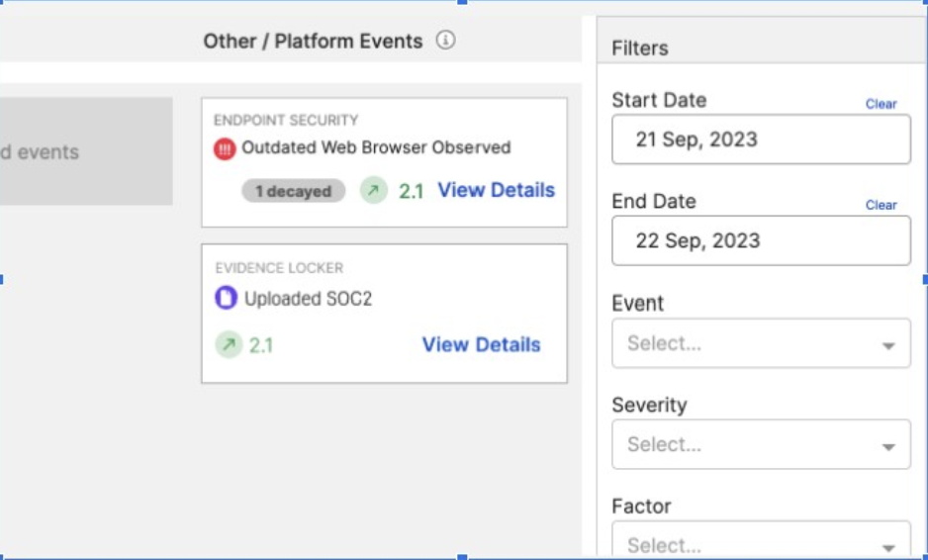This screenshot has height=560, width=928.
Task: Click the Event dropdown caret arrow
Action: click(888, 345)
